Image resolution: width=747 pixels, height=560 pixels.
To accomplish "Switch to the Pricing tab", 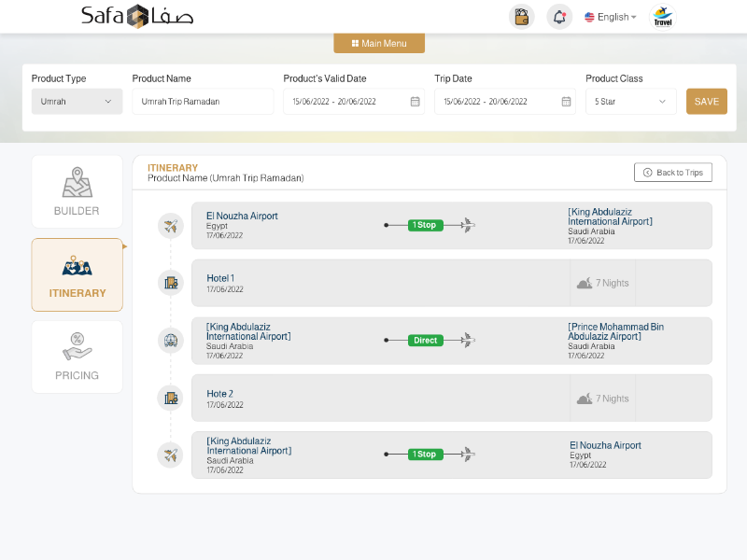I will tap(77, 357).
